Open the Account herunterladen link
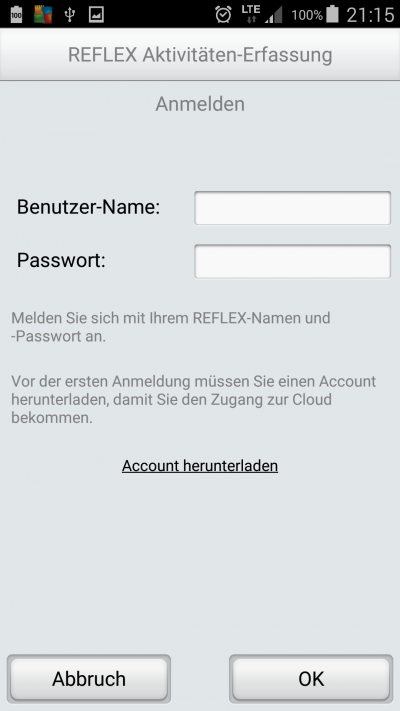The image size is (400, 711). pos(200,466)
